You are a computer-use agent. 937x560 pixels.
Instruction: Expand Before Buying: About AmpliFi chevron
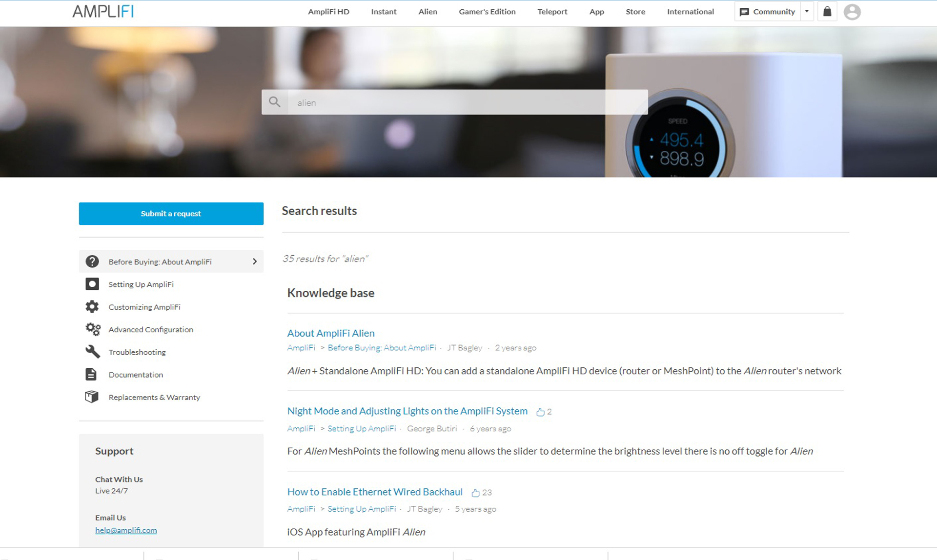pos(255,261)
